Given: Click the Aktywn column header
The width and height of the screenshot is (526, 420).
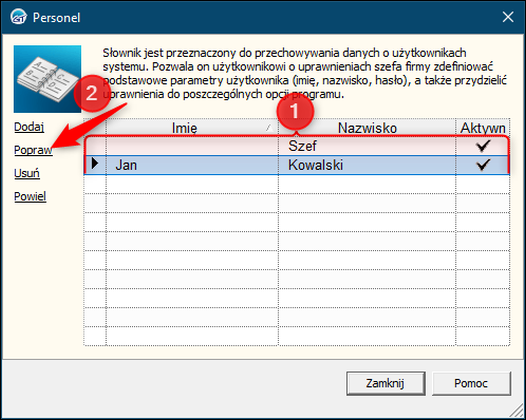Looking at the screenshot, I should [x=483, y=127].
